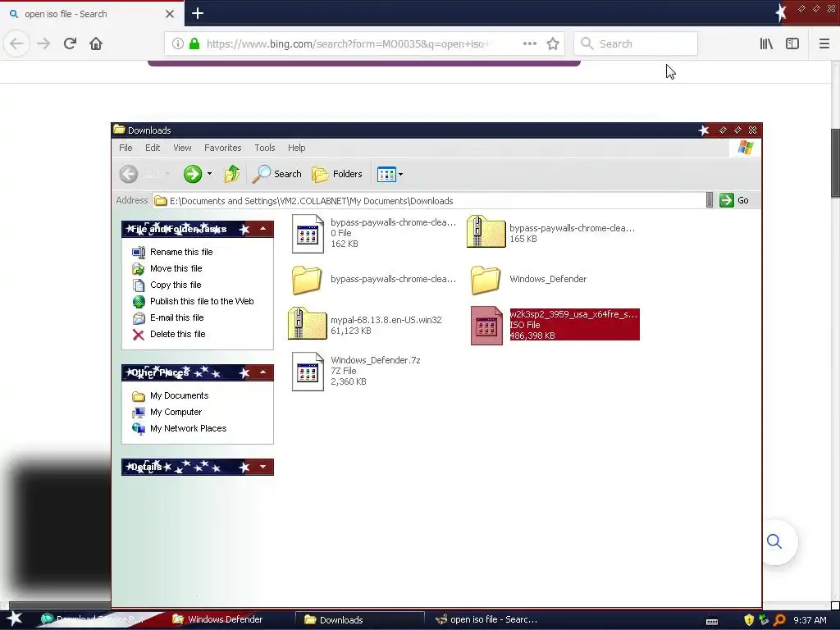840x630 pixels.
Task: Select the bypass-paywalls-chrome-clea folder icon
Action: tap(307, 280)
